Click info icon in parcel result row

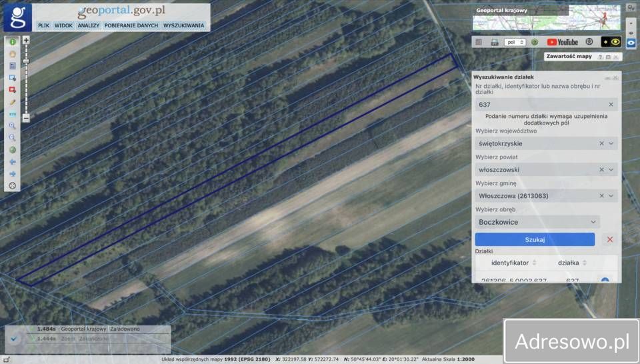tap(605, 281)
